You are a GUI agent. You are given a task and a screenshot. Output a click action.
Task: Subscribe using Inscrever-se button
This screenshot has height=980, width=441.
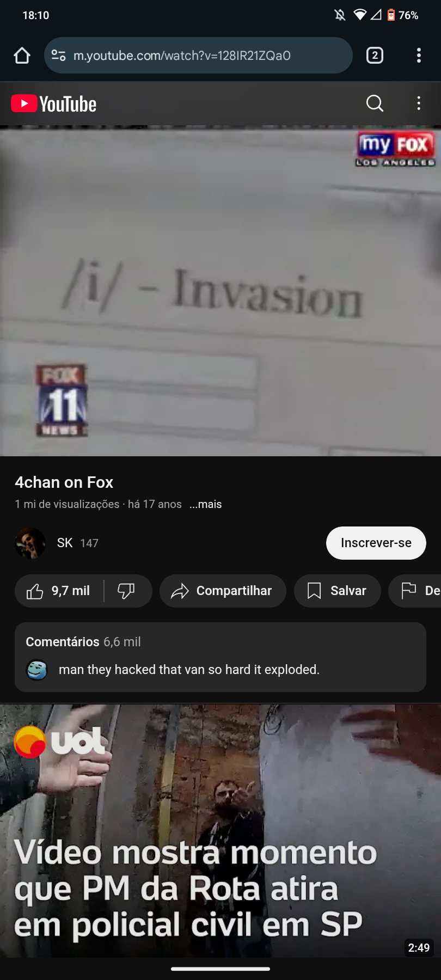(x=376, y=543)
